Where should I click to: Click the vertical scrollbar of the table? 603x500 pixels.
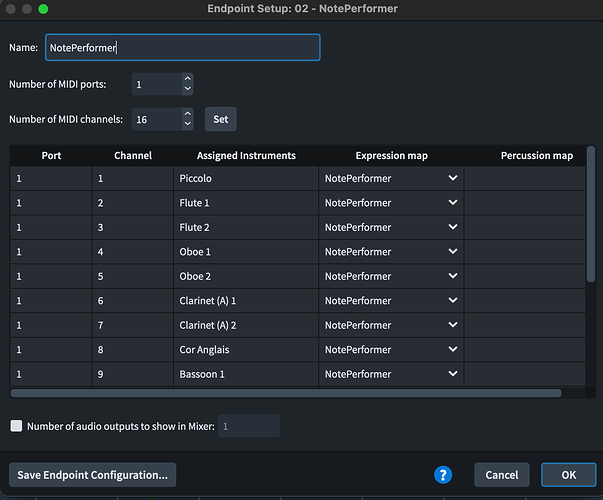pyautogui.click(x=591, y=210)
